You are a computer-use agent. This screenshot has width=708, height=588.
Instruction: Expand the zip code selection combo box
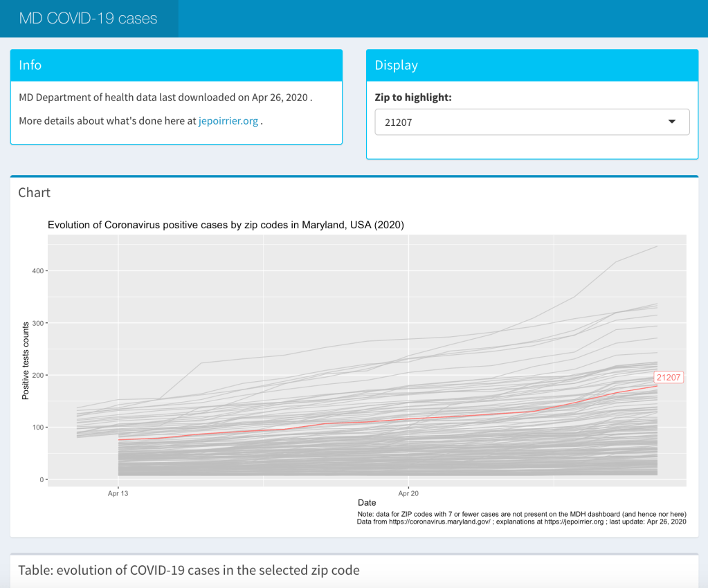[x=532, y=122]
